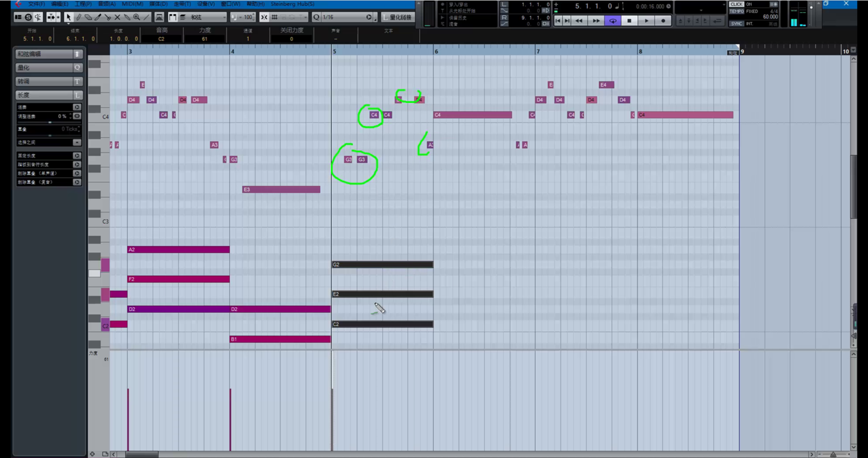868x458 pixels.
Task: Select the long E3 note
Action: pyautogui.click(x=281, y=190)
